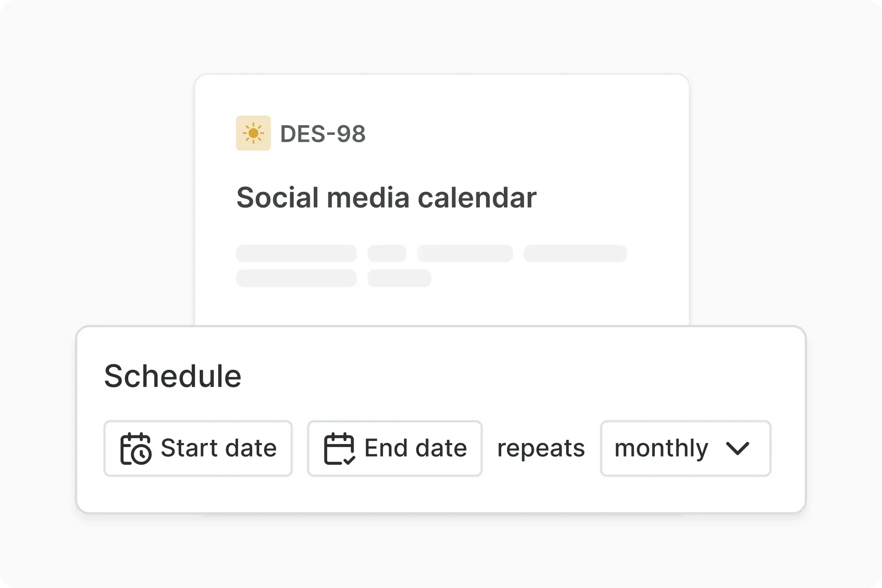This screenshot has width=882, height=588.
Task: Click the first placeholder pill in top row
Action: coord(296,253)
